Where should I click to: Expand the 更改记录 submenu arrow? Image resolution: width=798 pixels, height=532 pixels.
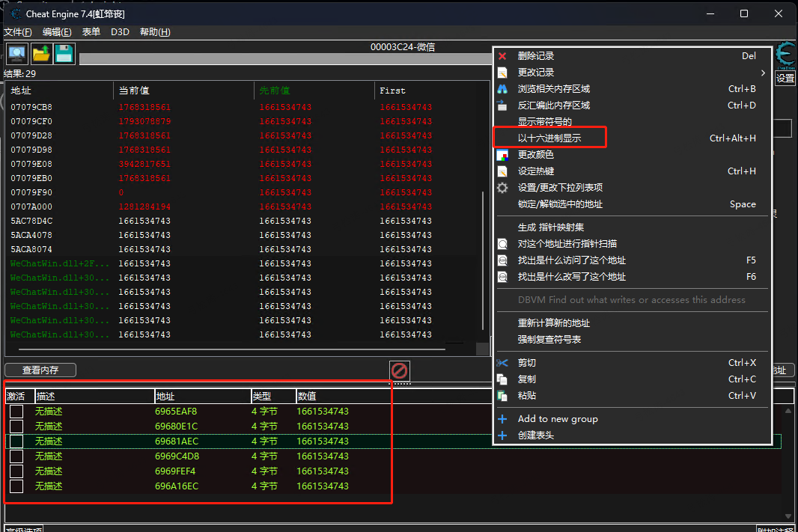[x=763, y=73]
